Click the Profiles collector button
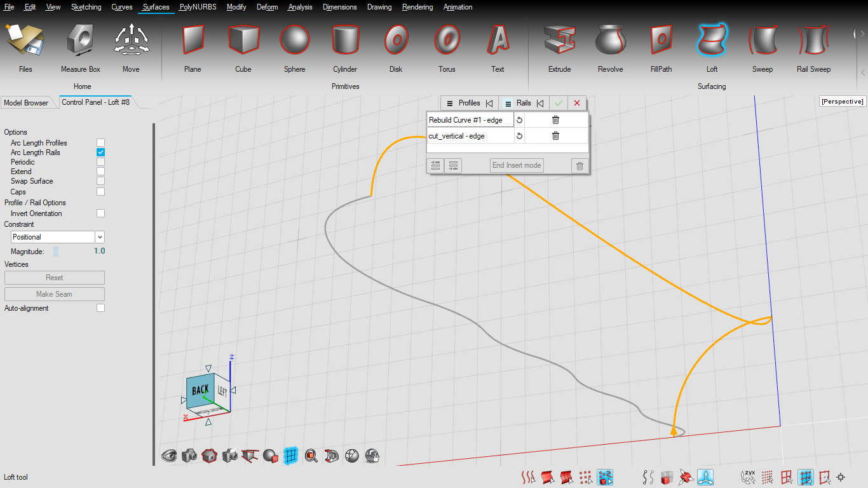Image resolution: width=868 pixels, height=488 pixels. (x=470, y=103)
